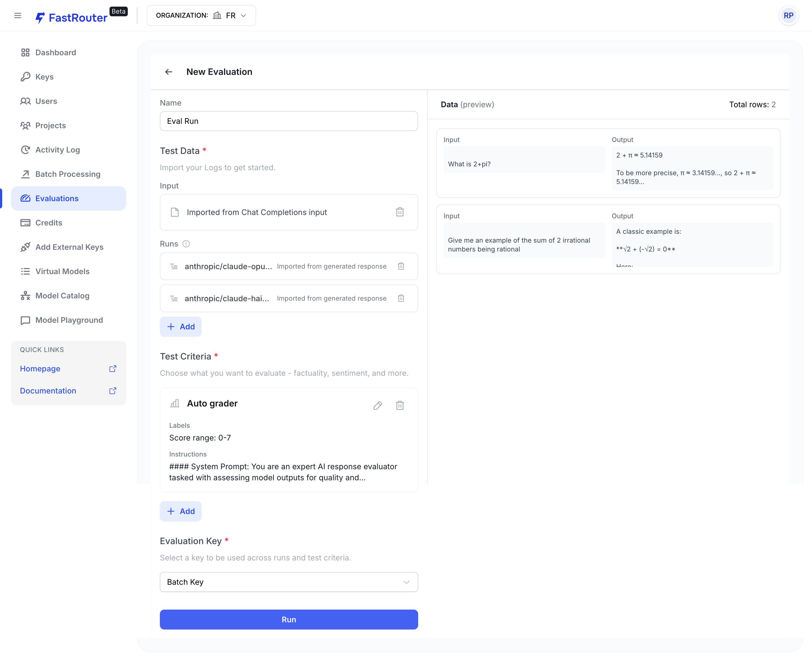Open the RP user avatar menu
The height and width of the screenshot is (661, 812).
click(x=788, y=15)
